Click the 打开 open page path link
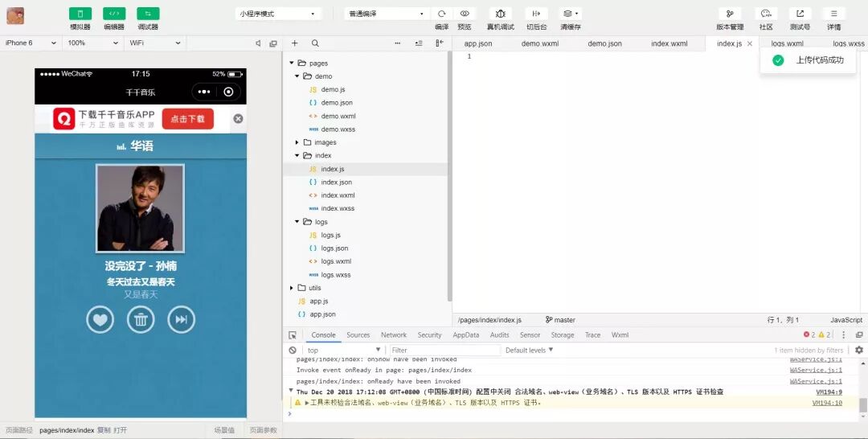The height and width of the screenshot is (439, 868). 120,430
